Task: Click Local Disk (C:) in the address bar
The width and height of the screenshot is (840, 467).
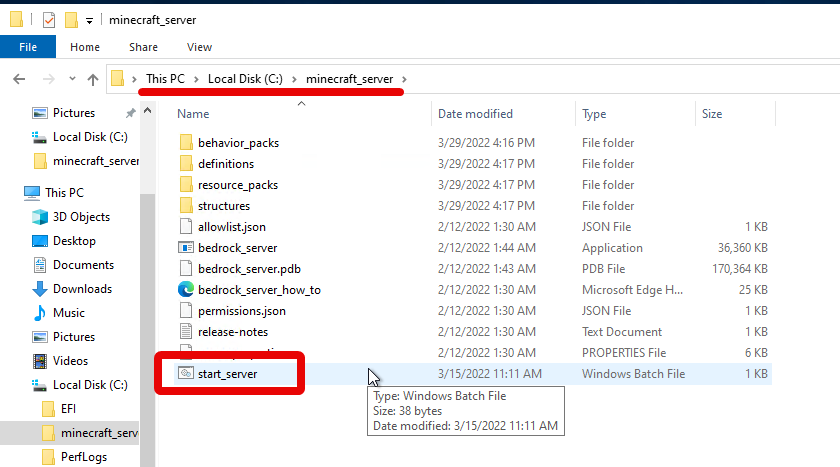Action: tap(245, 79)
